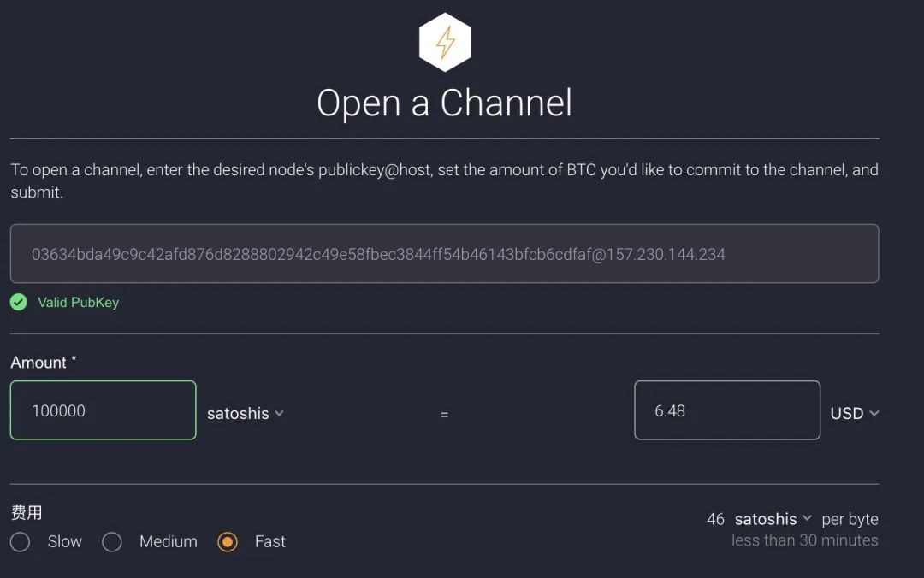The height and width of the screenshot is (578, 924).
Task: Click the Valid PubKey status text
Action: (78, 303)
